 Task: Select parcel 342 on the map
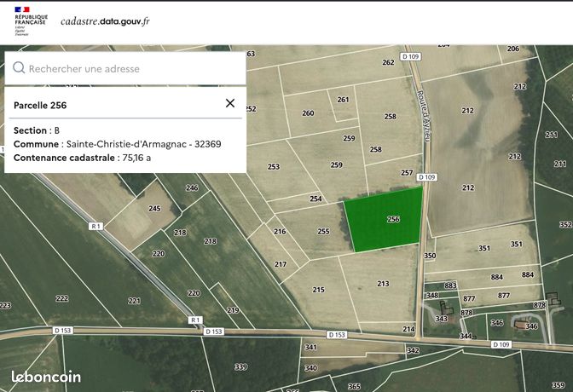tap(413, 350)
